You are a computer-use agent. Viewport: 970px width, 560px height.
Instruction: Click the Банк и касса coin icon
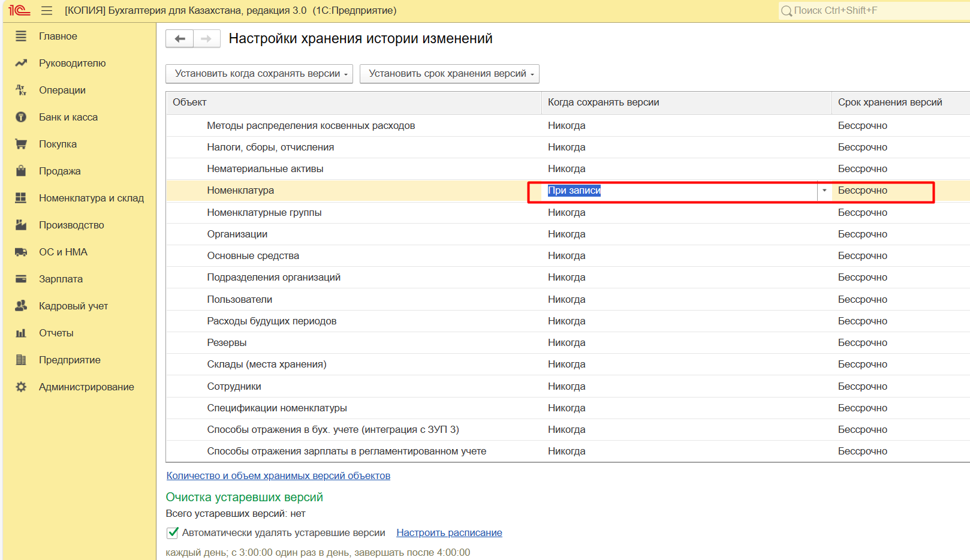click(21, 117)
